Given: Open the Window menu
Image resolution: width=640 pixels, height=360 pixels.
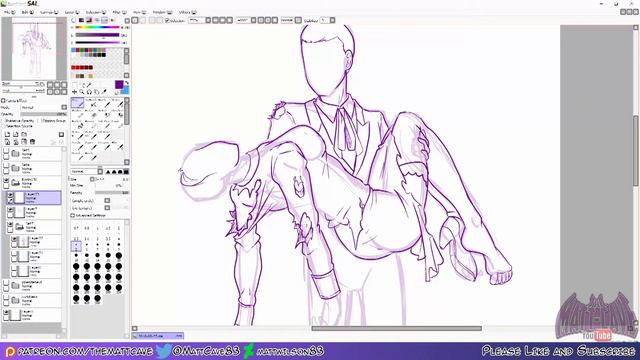Looking at the screenshot, I should (162, 12).
